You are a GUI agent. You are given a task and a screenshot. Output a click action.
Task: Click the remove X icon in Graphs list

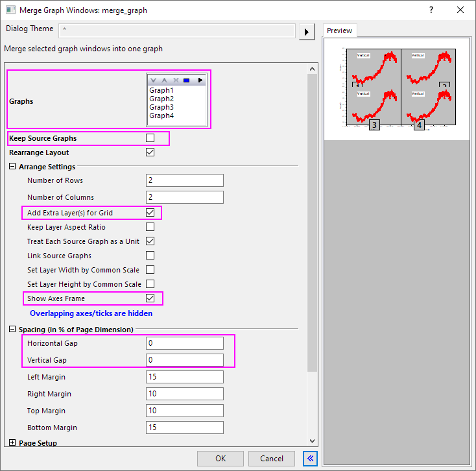(175, 80)
